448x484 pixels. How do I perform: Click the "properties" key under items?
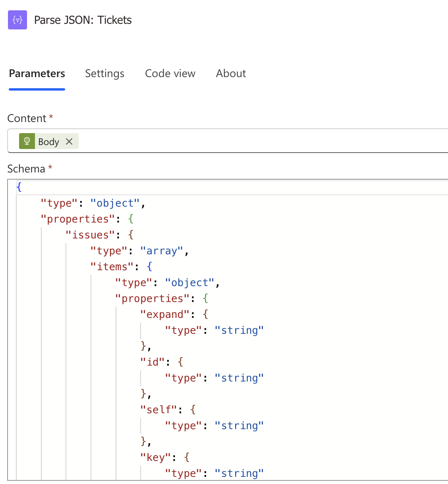[x=153, y=298]
